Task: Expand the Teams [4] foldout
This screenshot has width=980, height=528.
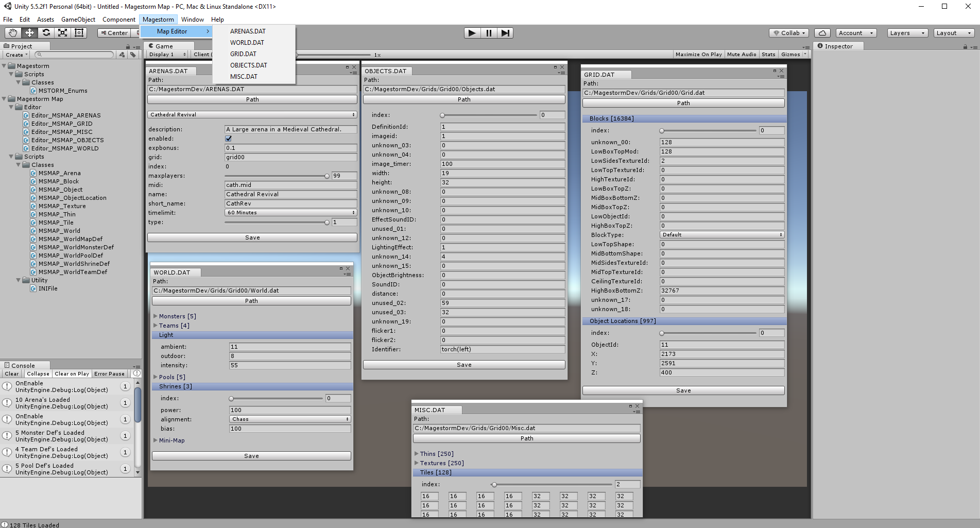Action: coord(156,326)
